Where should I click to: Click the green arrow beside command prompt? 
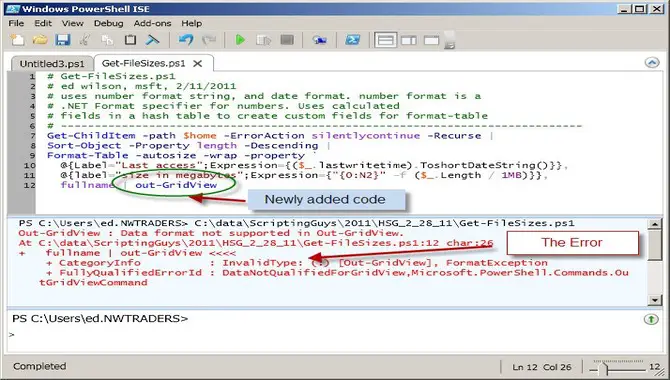point(651,319)
